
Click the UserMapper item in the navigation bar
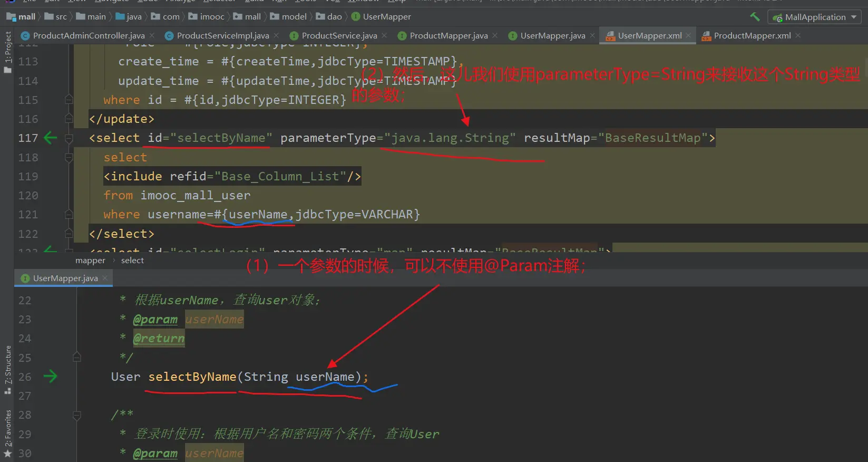[386, 17]
